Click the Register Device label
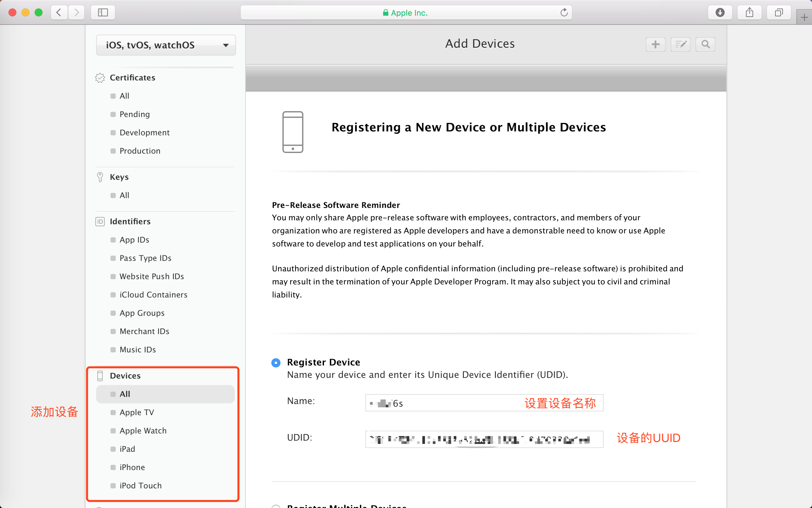Viewport: 812px width, 508px height. [x=324, y=363]
